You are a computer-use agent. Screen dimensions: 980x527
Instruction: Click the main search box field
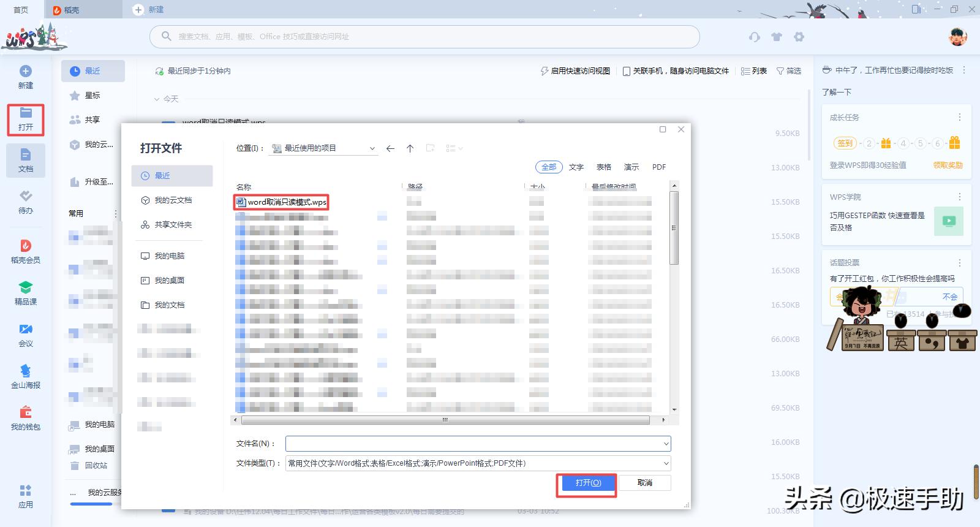pos(424,37)
